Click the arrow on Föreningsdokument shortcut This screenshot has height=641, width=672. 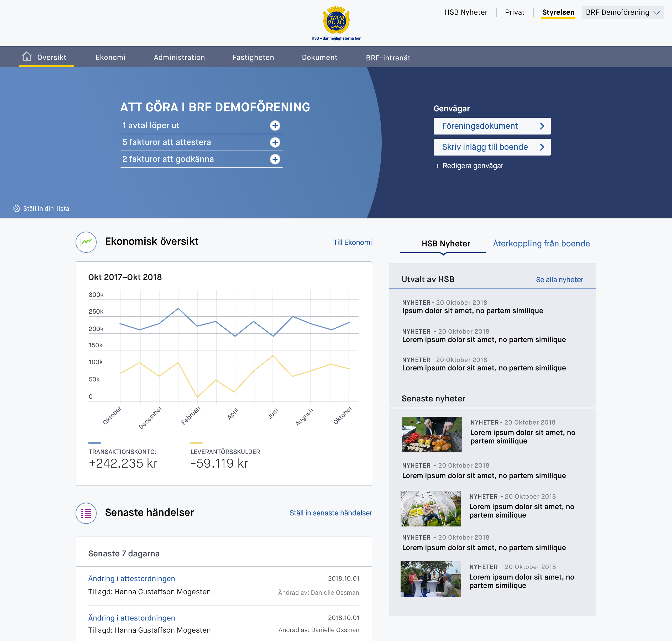pyautogui.click(x=542, y=126)
